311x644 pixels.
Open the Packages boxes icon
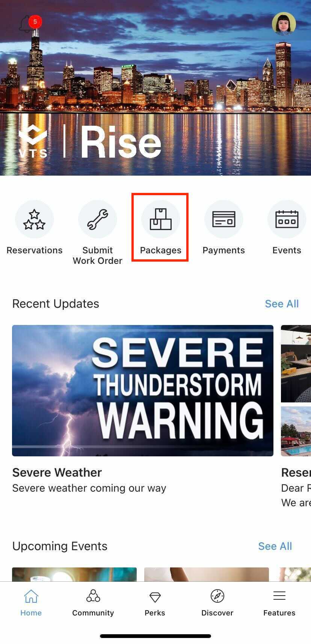(161, 220)
